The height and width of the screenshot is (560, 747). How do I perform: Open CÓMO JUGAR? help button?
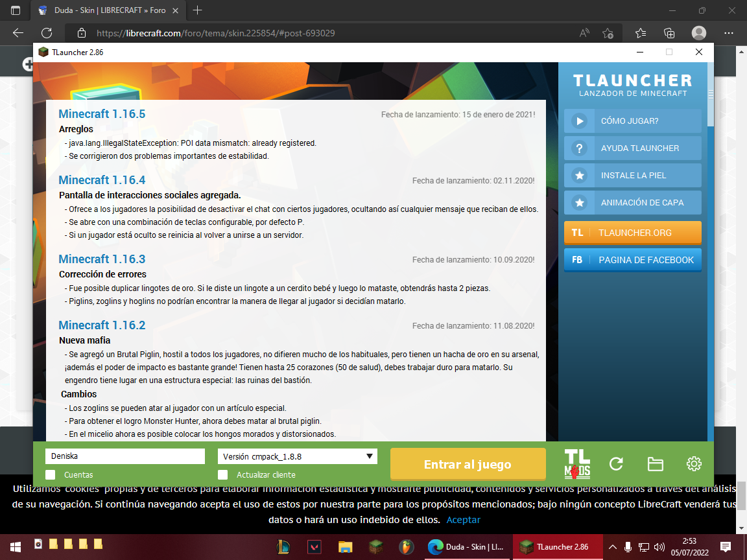point(633,121)
